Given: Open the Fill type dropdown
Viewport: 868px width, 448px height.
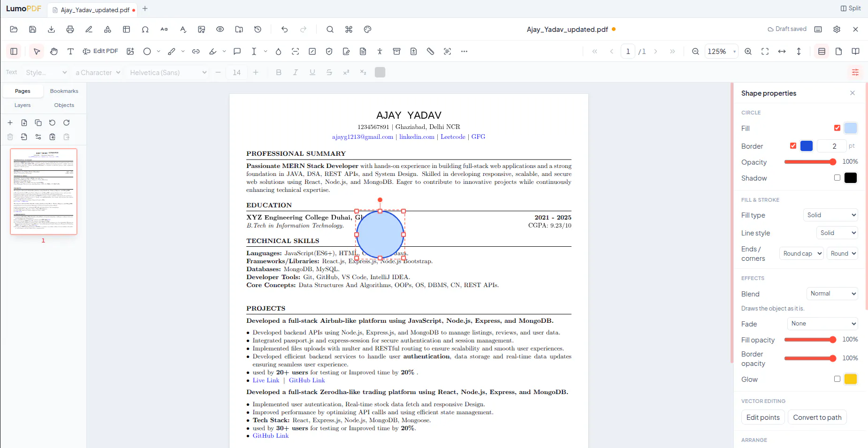Looking at the screenshot, I should point(830,215).
